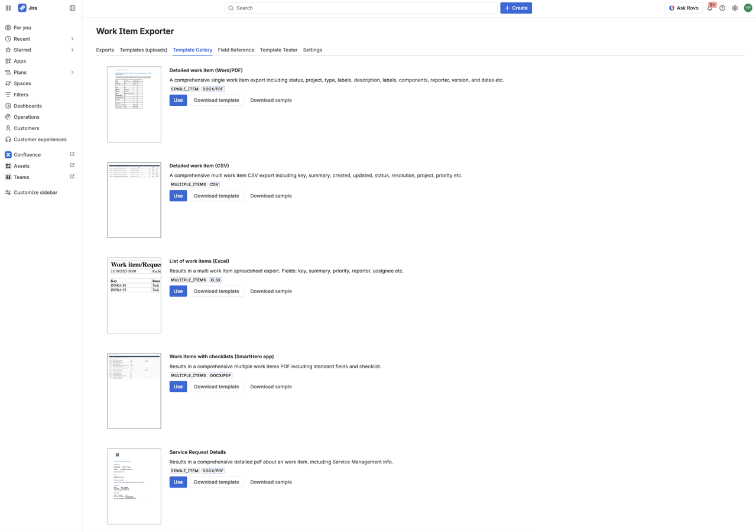Click the YP user avatar
This screenshot has height=532, width=756.
point(747,8)
